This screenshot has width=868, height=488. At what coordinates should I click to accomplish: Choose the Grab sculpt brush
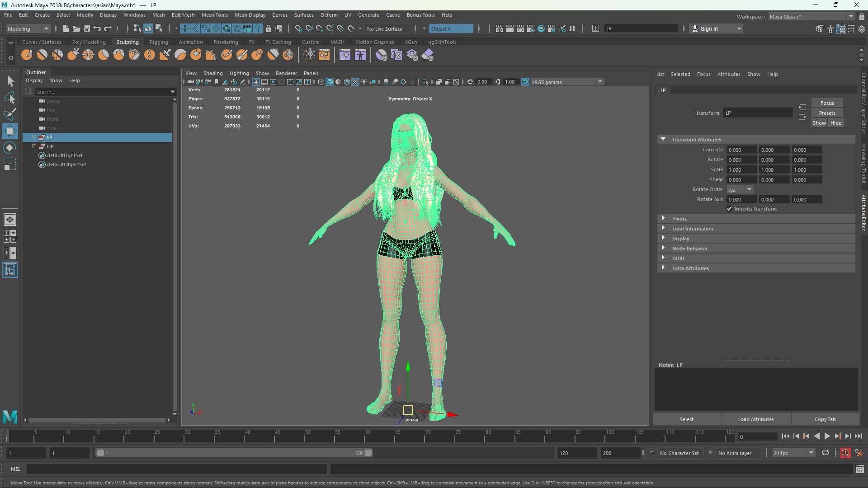click(73, 55)
